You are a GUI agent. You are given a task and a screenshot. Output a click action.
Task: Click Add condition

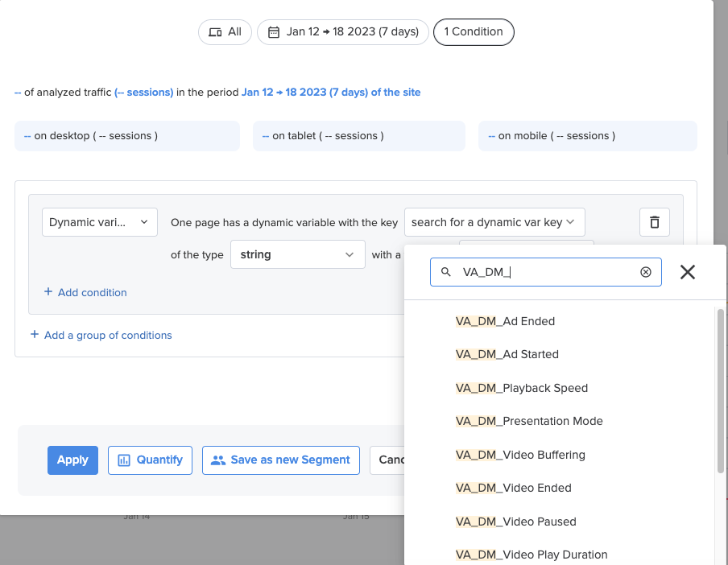(x=85, y=293)
